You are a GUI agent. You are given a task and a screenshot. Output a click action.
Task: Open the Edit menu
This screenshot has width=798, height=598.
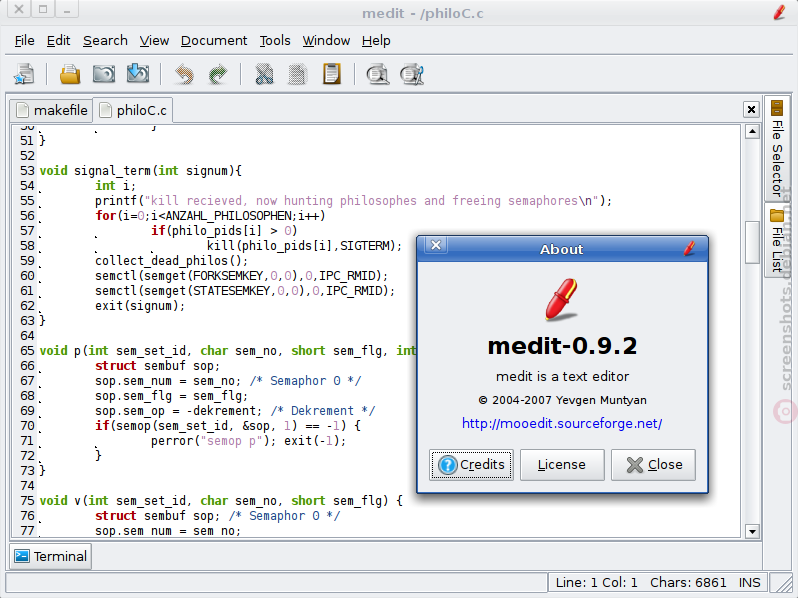[x=58, y=41]
